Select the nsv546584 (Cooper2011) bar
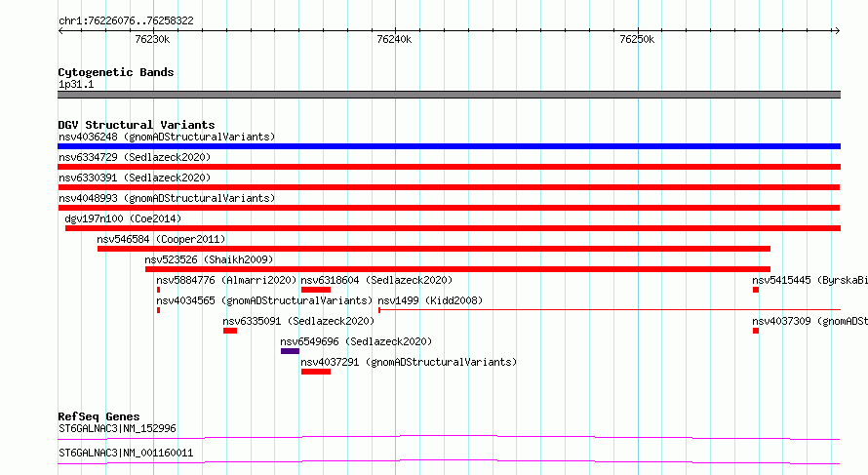This screenshot has height=475, width=868. 434,249
